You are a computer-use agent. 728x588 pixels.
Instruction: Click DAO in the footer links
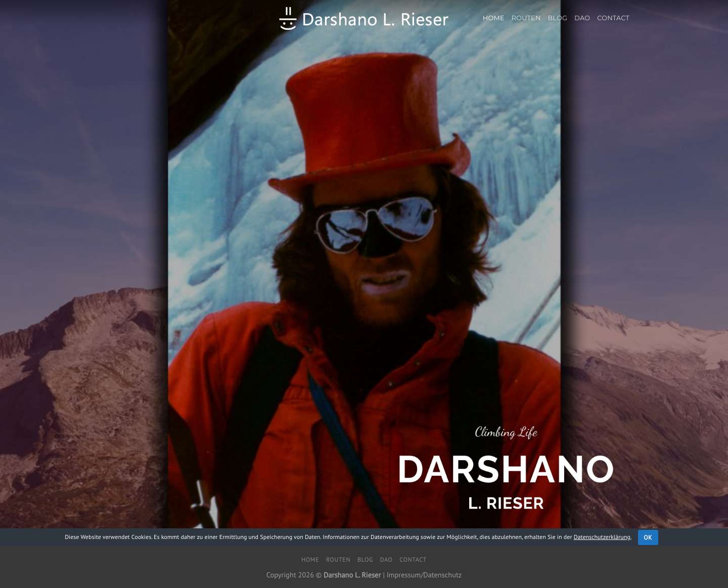coord(386,559)
